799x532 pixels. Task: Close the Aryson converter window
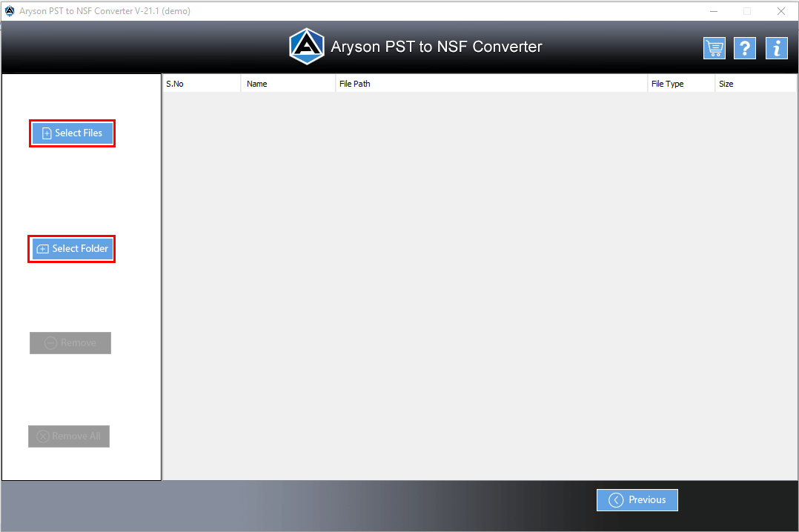tap(780, 10)
